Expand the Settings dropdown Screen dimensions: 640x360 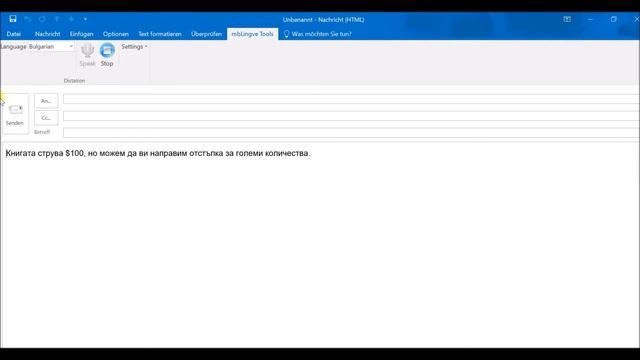[134, 47]
